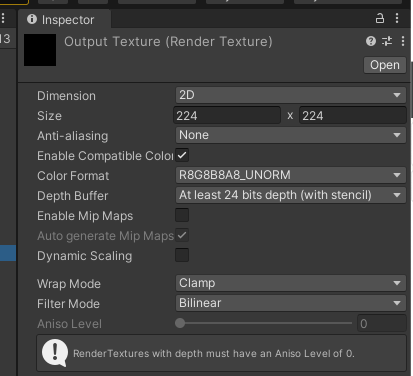Click the Size width field showing 224
Screen dimensions: 413x376
(227, 116)
